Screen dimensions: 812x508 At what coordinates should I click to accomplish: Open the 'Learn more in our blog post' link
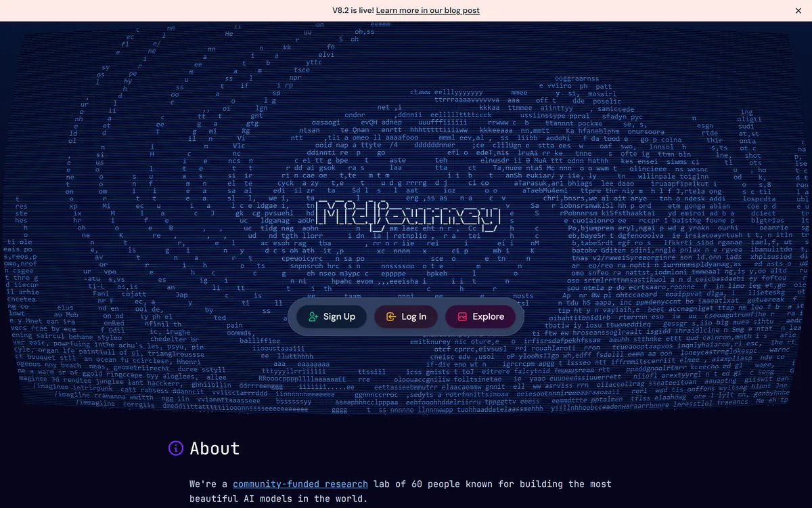(428, 11)
